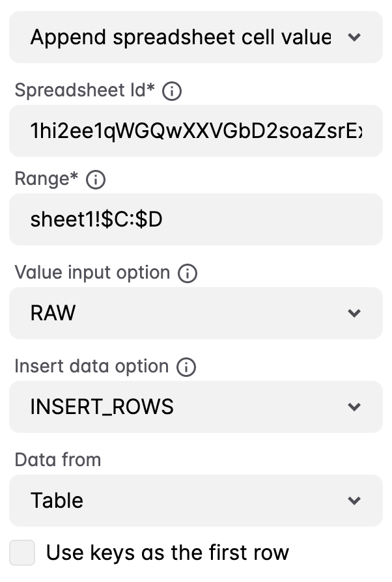
Task: Click the info icon for Insert data option
Action: click(x=187, y=367)
